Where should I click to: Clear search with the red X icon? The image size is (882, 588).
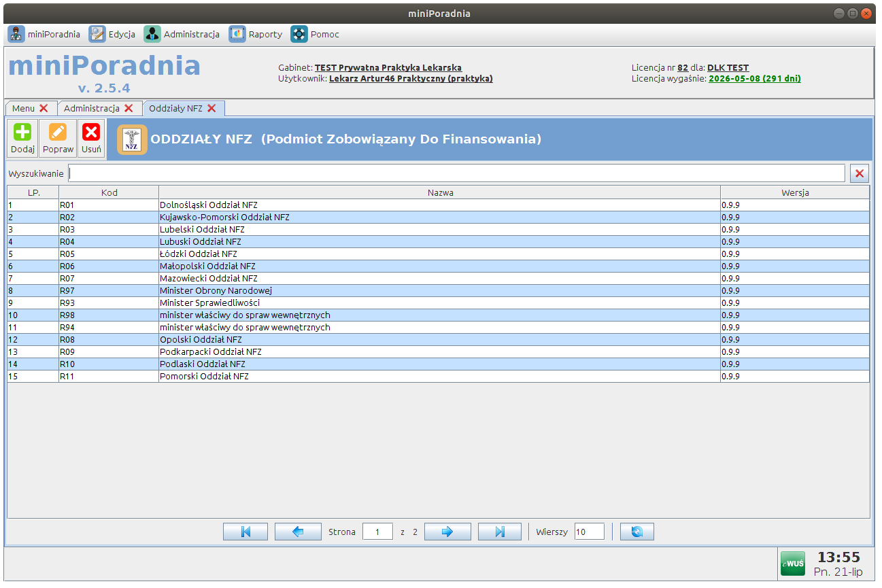coord(860,173)
